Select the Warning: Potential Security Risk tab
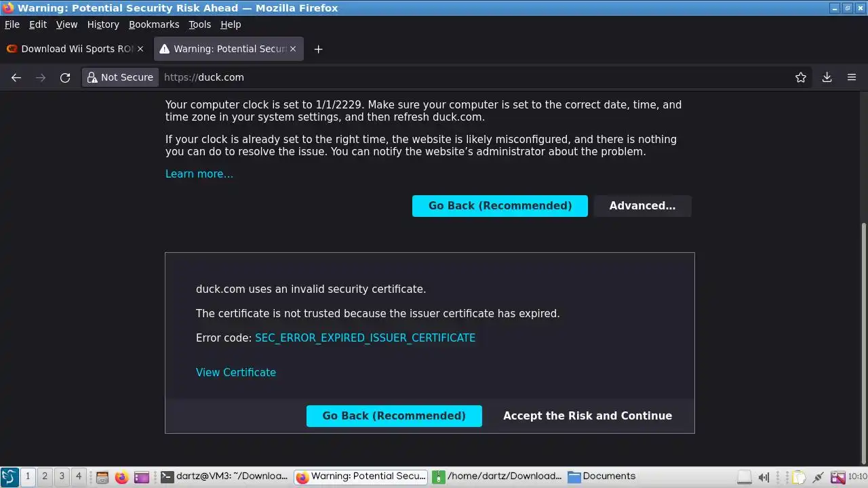 click(x=229, y=49)
